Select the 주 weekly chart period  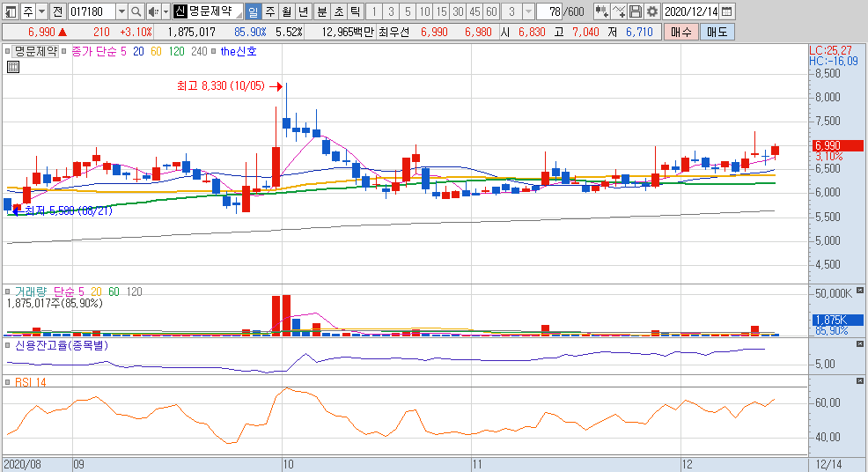pos(270,11)
